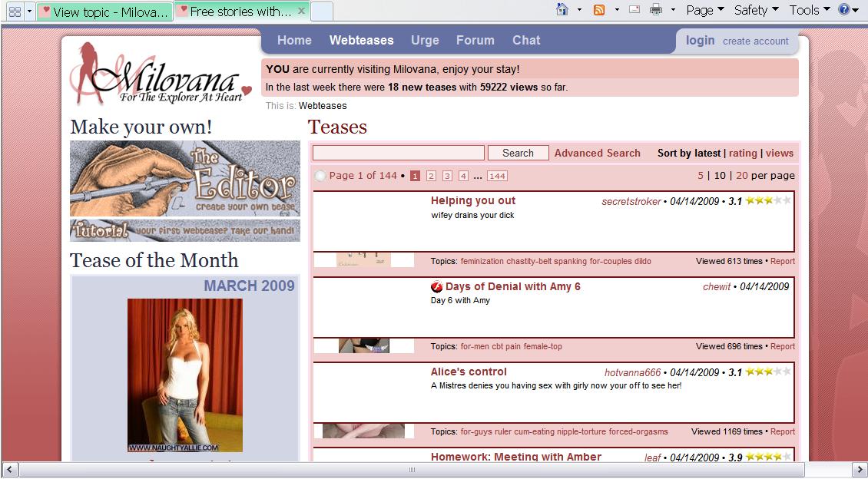
Task: Focus the teases search input field
Action: (399, 154)
